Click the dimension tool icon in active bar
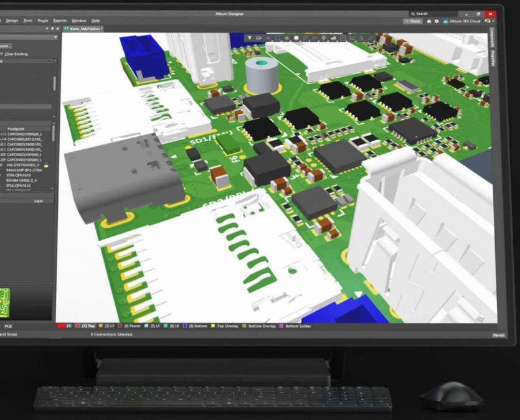This screenshot has height=420, width=520. point(352,38)
